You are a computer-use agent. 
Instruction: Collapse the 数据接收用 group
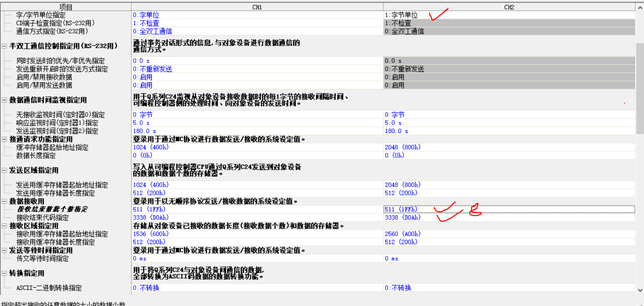(4, 201)
